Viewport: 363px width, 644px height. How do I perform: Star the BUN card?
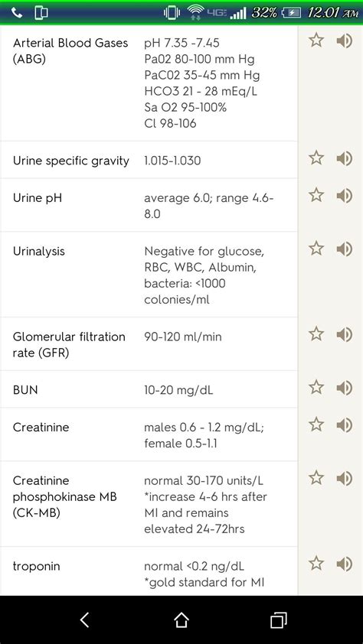316,387
